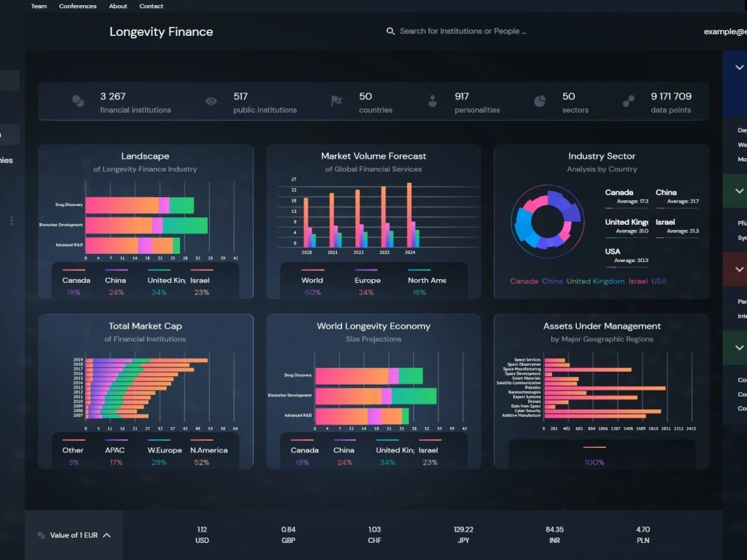Open the Team menu item
747x560 pixels.
click(x=39, y=6)
